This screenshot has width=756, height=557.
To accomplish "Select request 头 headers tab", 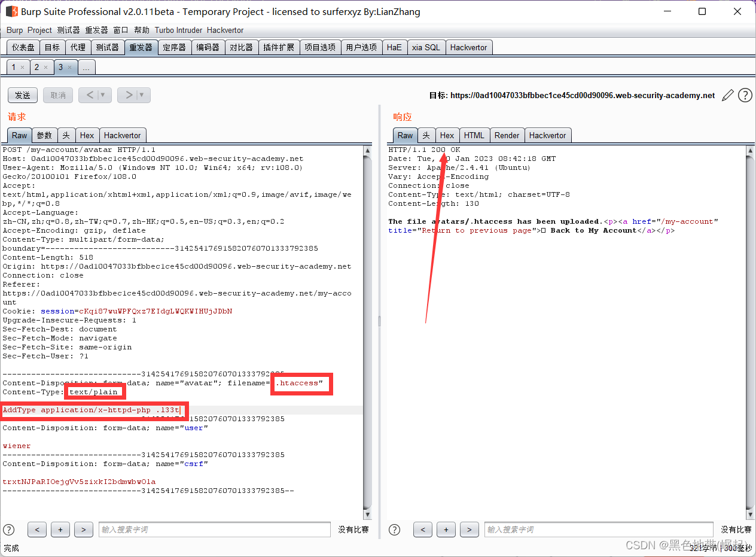I will (x=66, y=135).
